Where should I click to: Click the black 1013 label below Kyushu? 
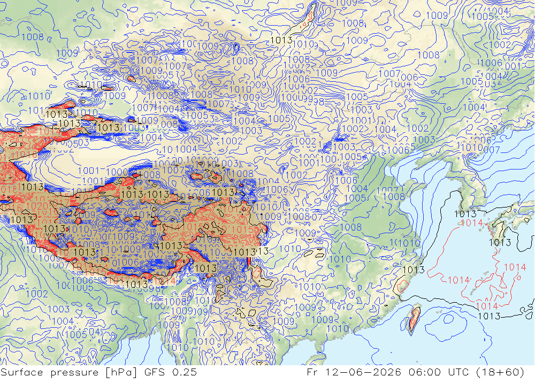(x=500, y=243)
